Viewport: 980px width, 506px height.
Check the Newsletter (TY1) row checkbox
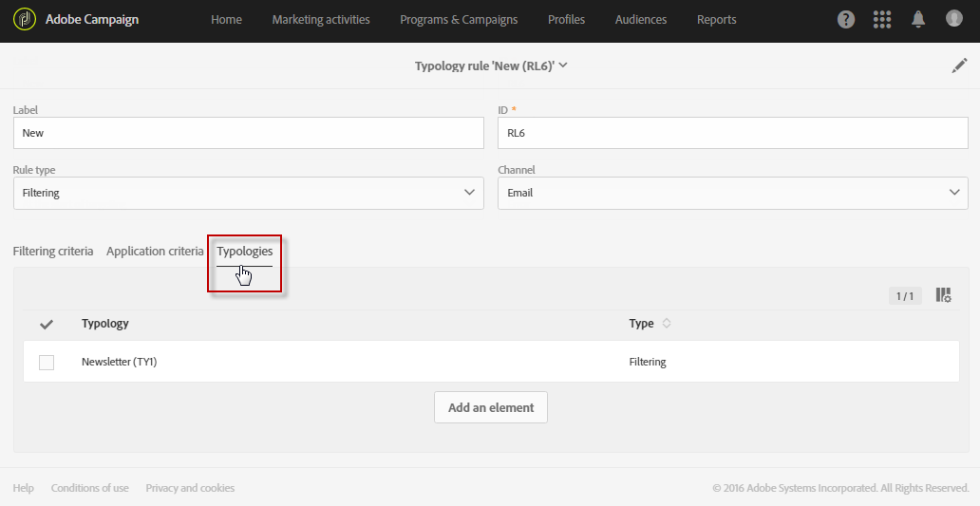[x=47, y=362]
